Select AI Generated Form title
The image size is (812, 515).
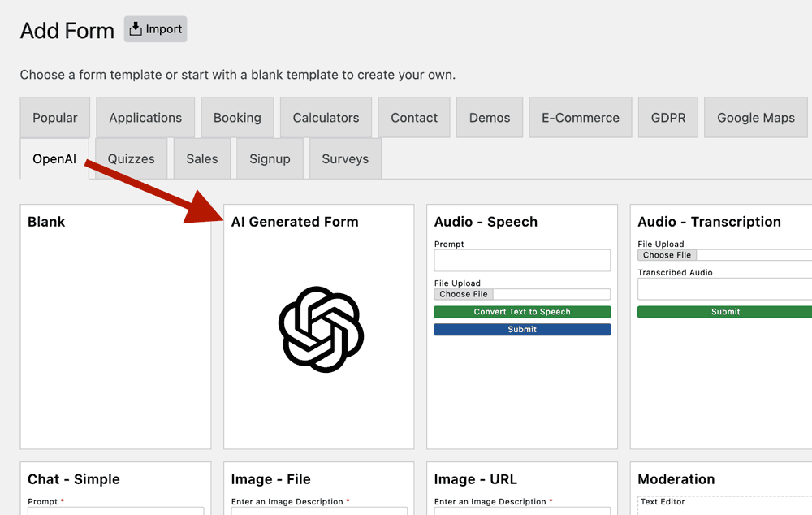(295, 222)
